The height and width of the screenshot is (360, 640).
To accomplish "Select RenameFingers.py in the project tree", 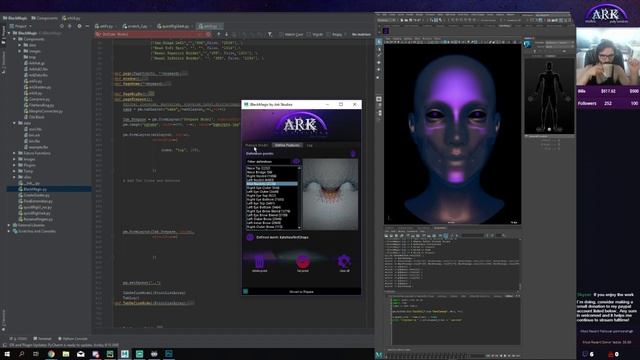I will (38, 219).
